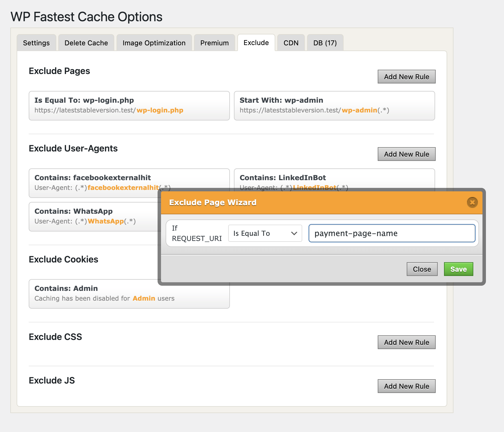The height and width of the screenshot is (432, 504).
Task: Add a new rule under Exclude User-Agents
Action: tap(406, 154)
